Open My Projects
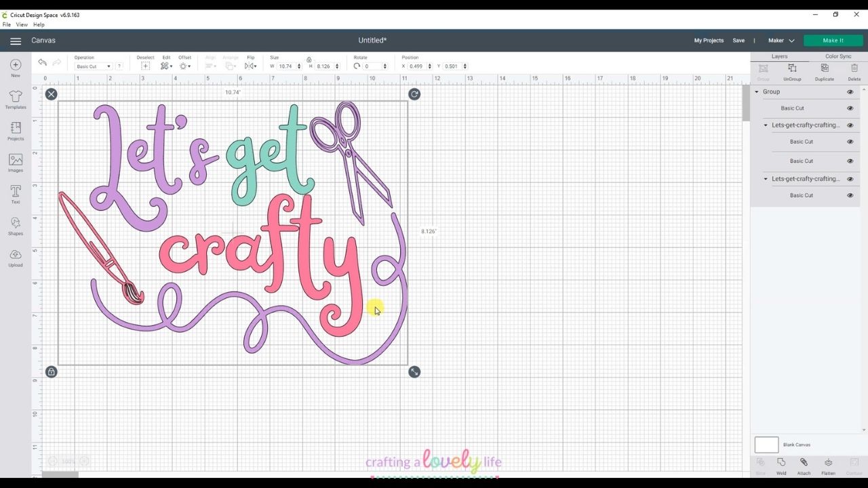The width and height of the screenshot is (868, 488). click(709, 41)
